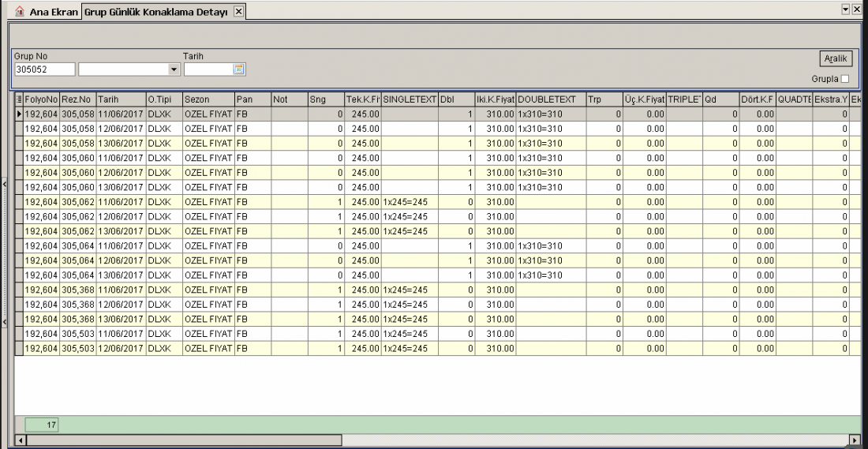Open the group name combo box dropdown
Screen dimensions: 868x449
(x=174, y=69)
